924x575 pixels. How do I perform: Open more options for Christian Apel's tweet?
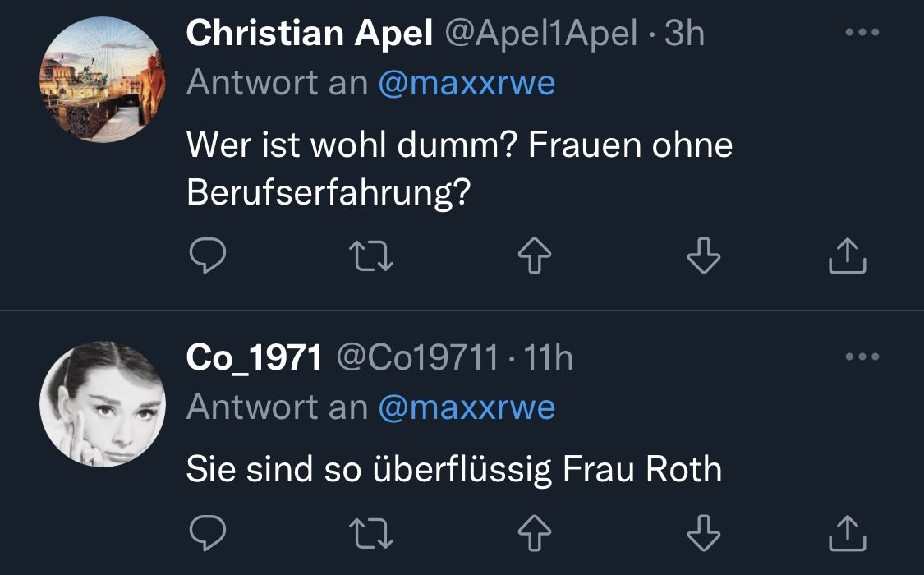pyautogui.click(x=862, y=34)
